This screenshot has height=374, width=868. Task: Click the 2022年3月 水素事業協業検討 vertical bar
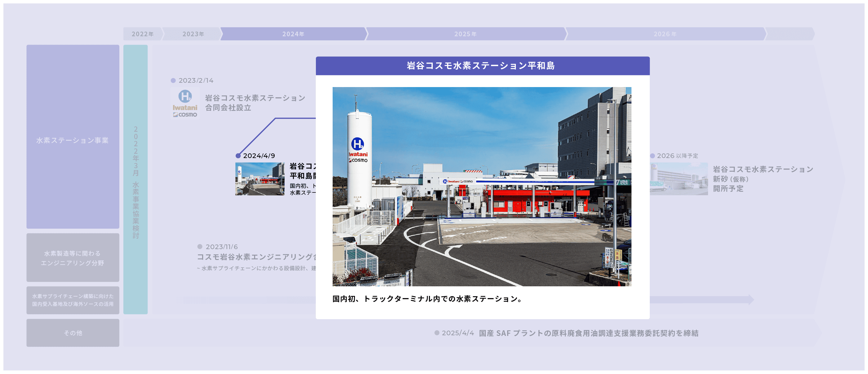[135, 180]
